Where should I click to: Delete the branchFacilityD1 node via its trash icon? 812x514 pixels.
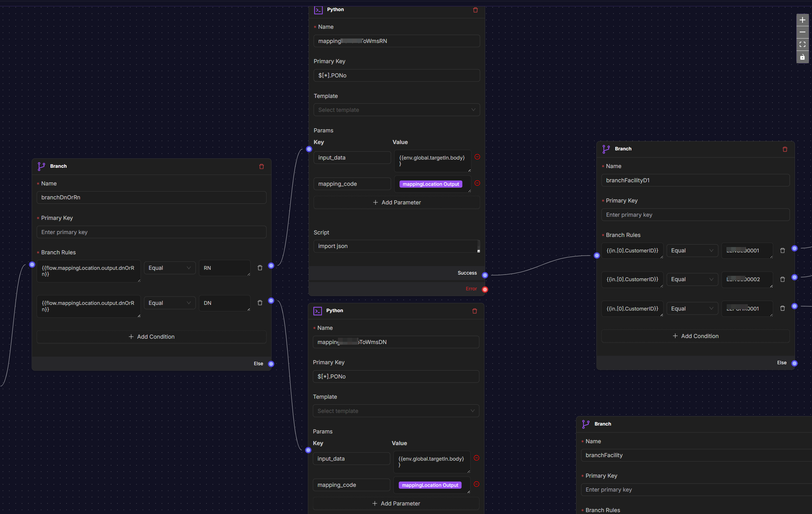(785, 149)
